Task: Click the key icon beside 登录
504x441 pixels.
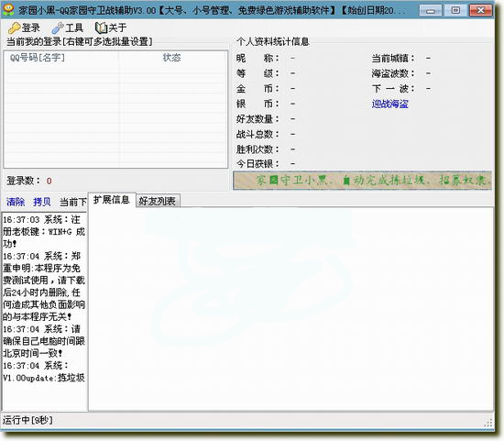Action: pyautogui.click(x=14, y=28)
